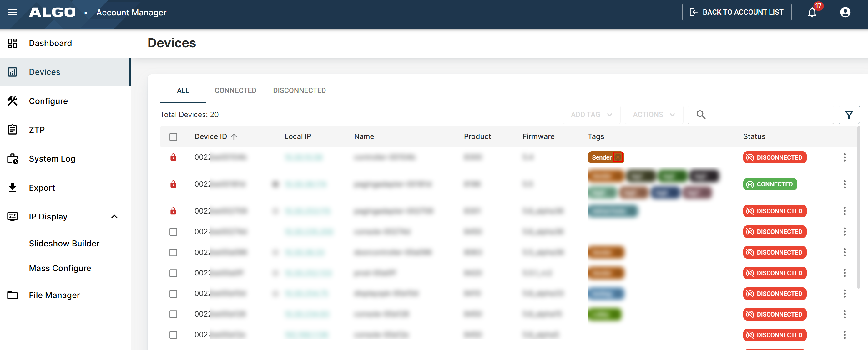This screenshot has height=350, width=868.
Task: Click the ZTP clipboard icon
Action: [13, 130]
